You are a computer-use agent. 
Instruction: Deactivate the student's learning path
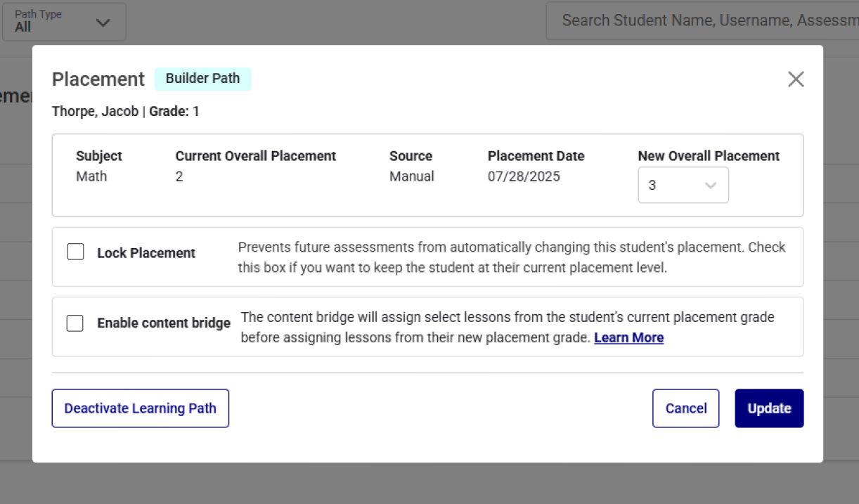pyautogui.click(x=140, y=408)
